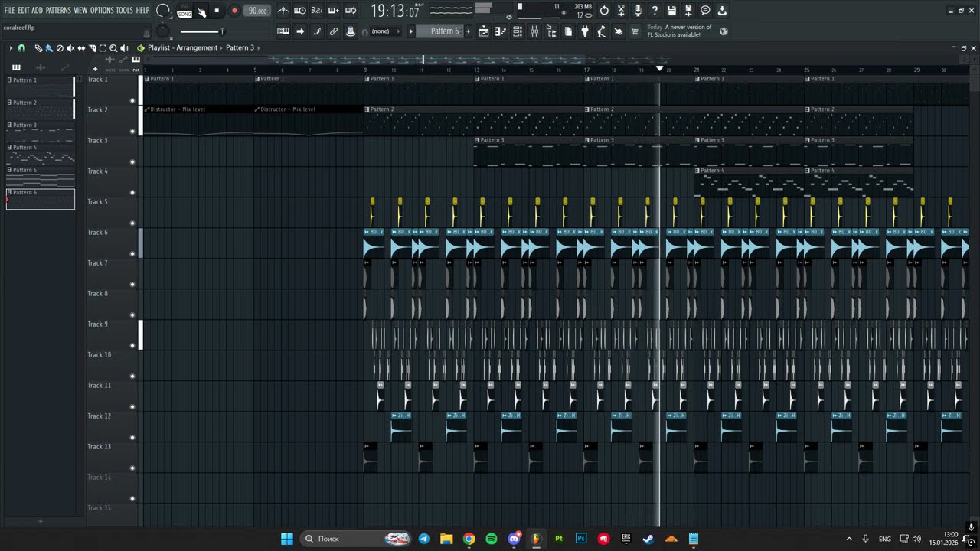The height and width of the screenshot is (551, 980).
Task: Open the plugin picker plug icon
Action: point(585,31)
